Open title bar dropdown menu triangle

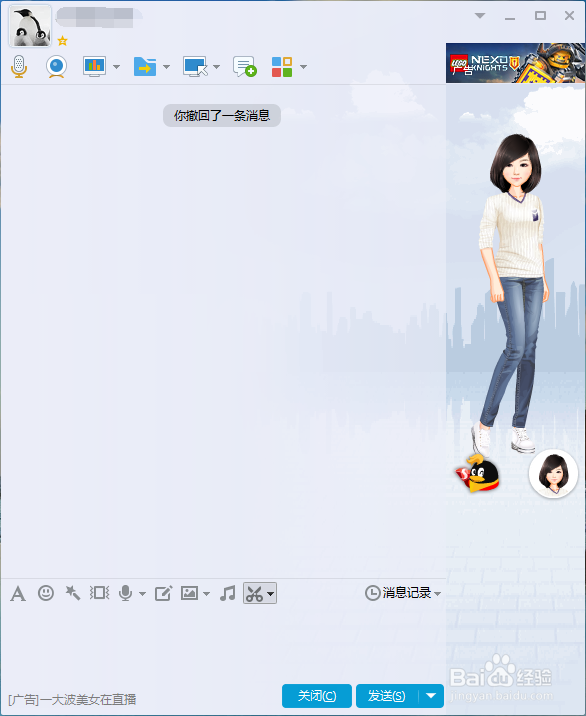(480, 16)
